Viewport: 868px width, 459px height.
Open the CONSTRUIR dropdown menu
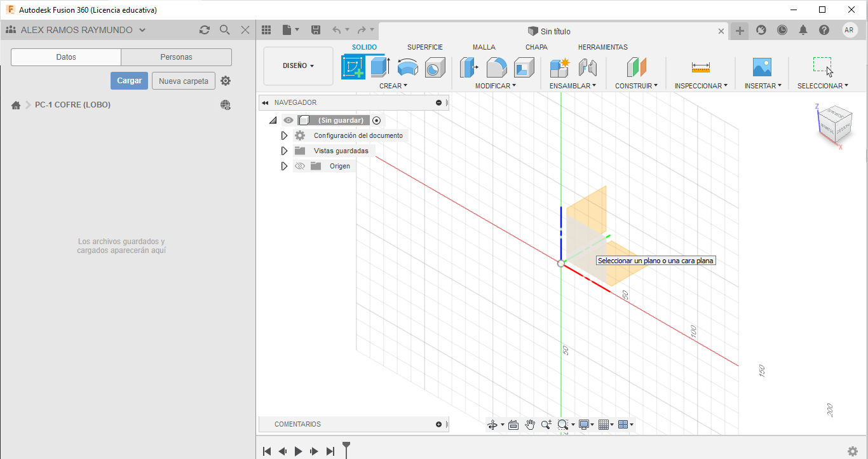pos(636,86)
